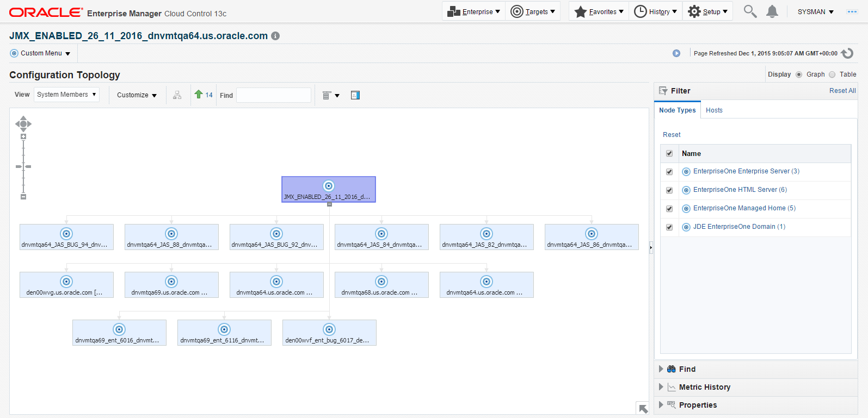Screen dimensions: 868x418
Task: Click the pan control compass
Action: (23, 124)
